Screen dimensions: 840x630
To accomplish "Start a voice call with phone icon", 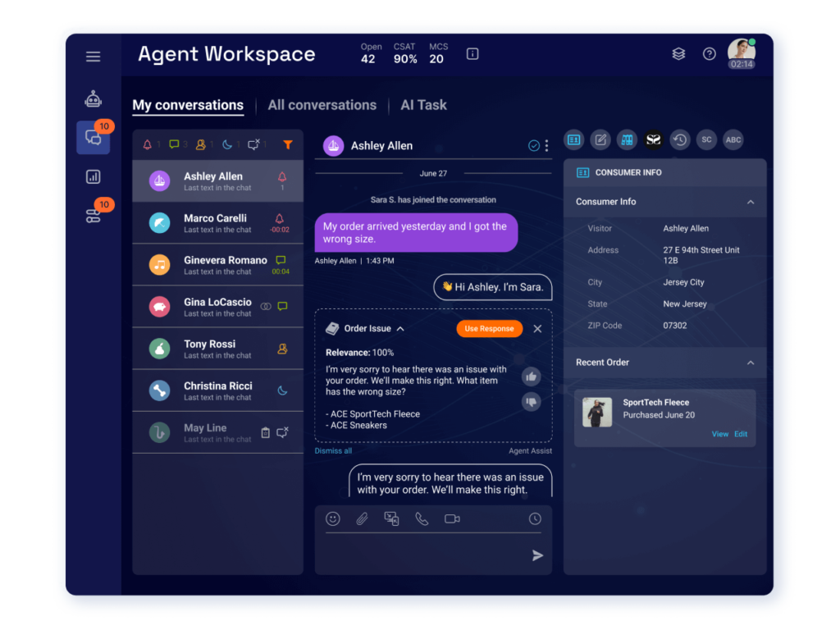I will click(422, 518).
